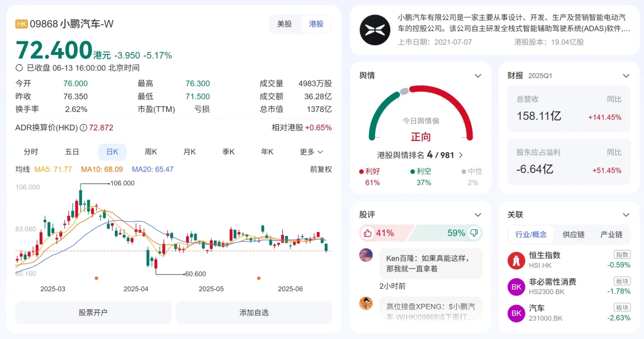Screen dimensions: 644x339
Task: Click the 股票开户 button
Action: point(93,313)
